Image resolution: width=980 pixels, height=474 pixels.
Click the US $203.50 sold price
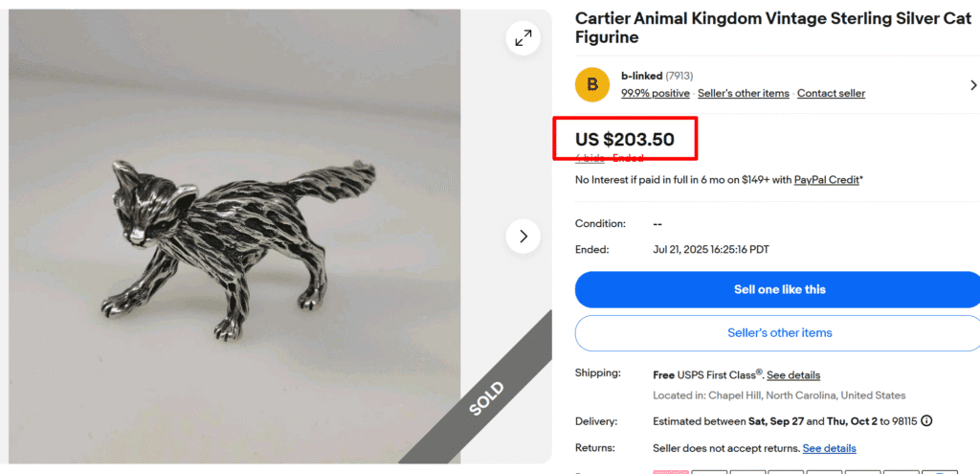click(x=624, y=139)
